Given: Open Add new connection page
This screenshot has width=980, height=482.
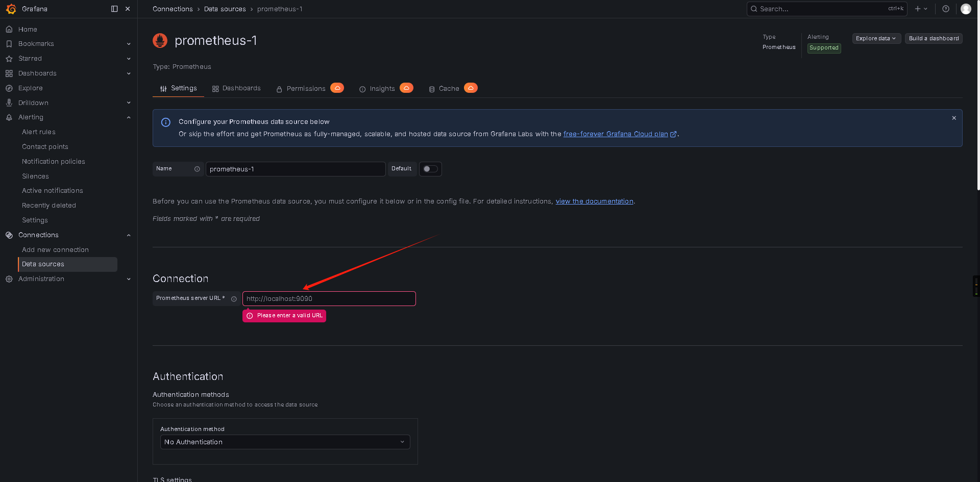Looking at the screenshot, I should tap(55, 250).
